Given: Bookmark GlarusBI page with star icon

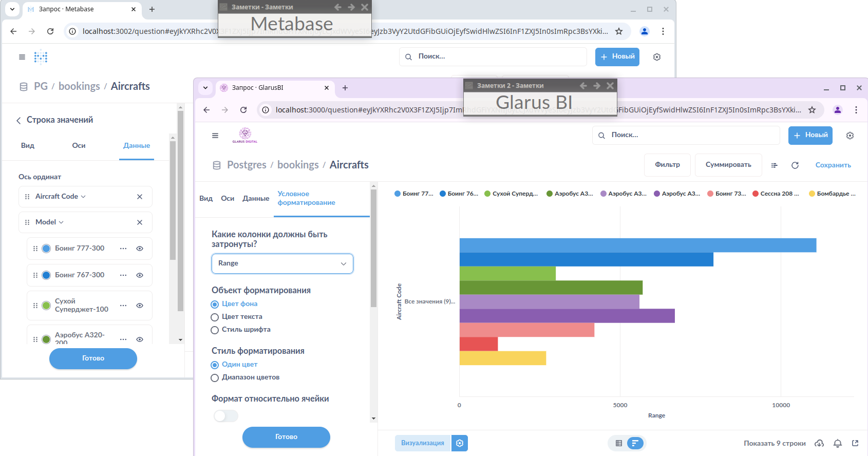Looking at the screenshot, I should click(812, 110).
